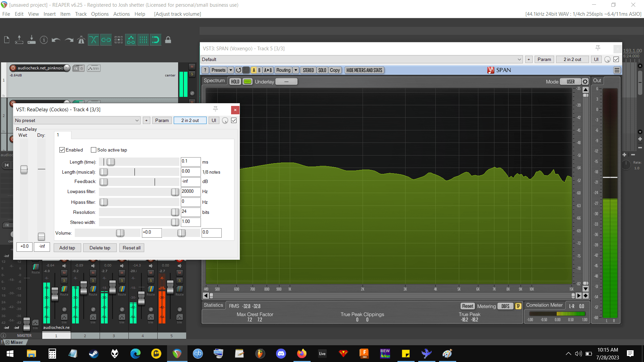The width and height of the screenshot is (644, 362).
Task: Toggle SPAN HOLD spectrum button
Action: [x=235, y=82]
